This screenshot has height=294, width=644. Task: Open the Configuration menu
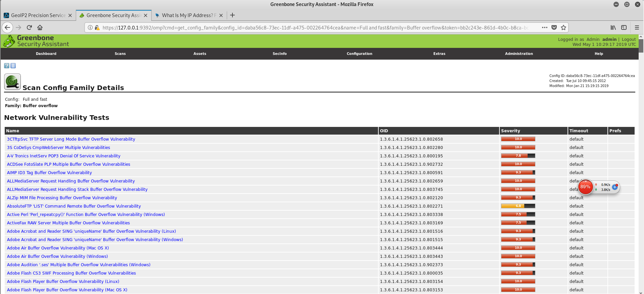click(360, 54)
